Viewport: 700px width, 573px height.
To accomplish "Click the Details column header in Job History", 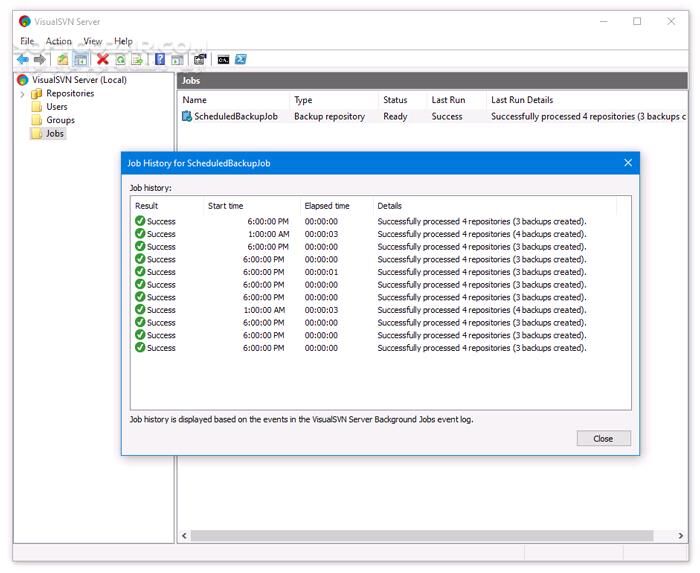I will tap(389, 206).
